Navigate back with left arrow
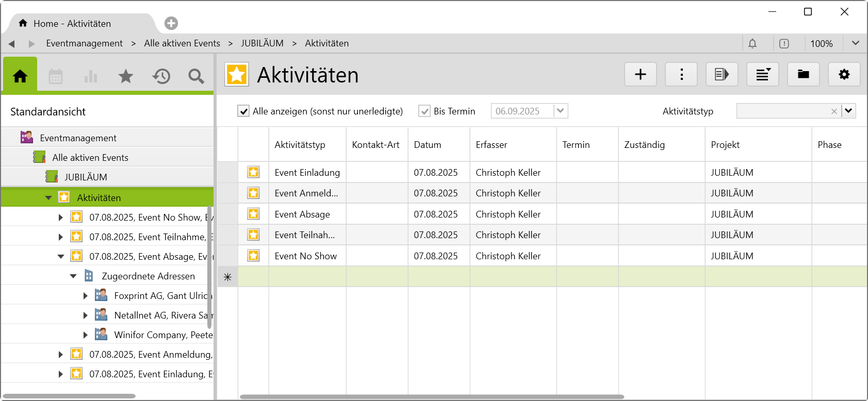Screen dimensions: 868x401 [11, 44]
